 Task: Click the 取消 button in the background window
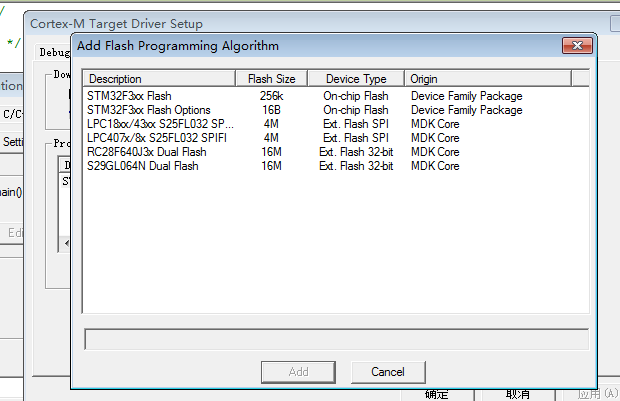(518, 394)
